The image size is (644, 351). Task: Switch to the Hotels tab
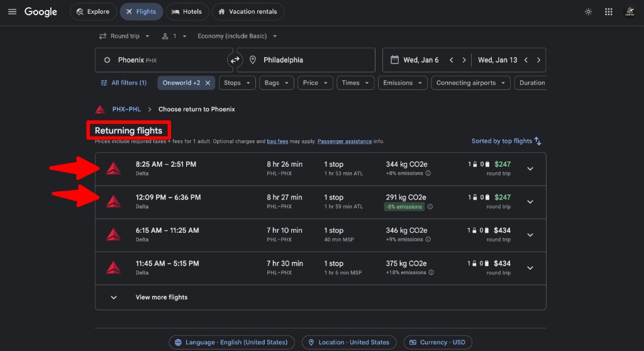point(187,12)
